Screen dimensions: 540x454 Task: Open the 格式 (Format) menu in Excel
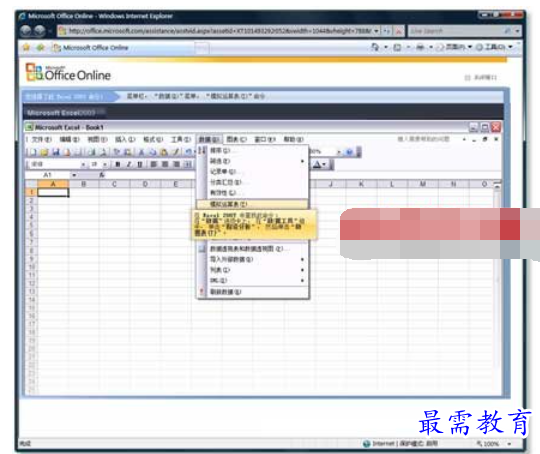click(153, 140)
